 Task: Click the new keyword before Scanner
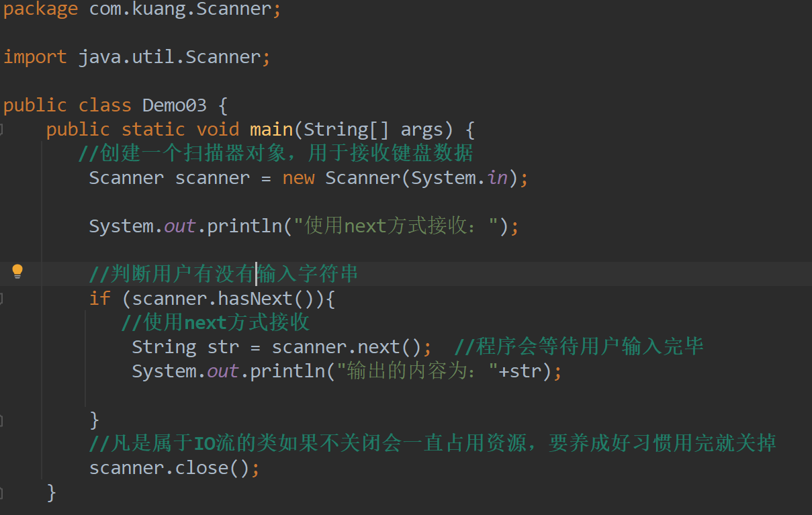(298, 178)
